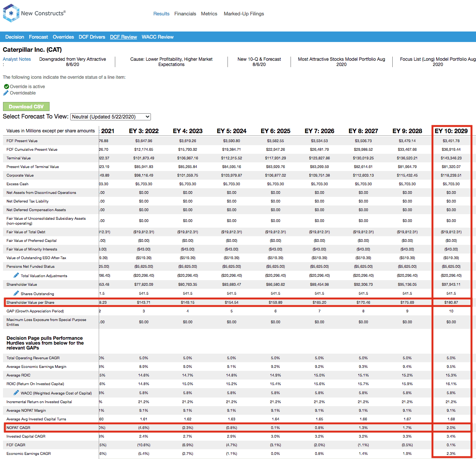
Task: Click the EY 5: 2024 column header
Action: [x=232, y=131]
